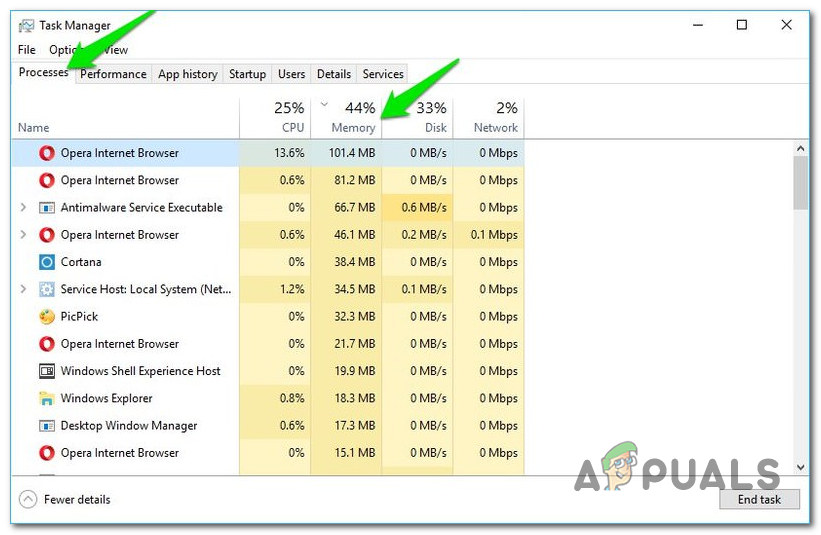Click the 32.3 MB memory value
Image resolution: width=821 pixels, height=535 pixels.
[355, 317]
